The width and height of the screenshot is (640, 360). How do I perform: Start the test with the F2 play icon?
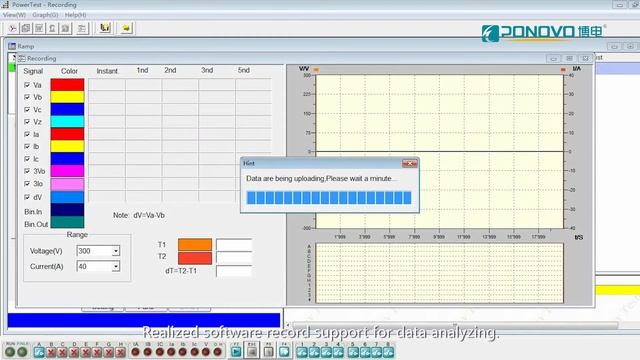(236, 351)
